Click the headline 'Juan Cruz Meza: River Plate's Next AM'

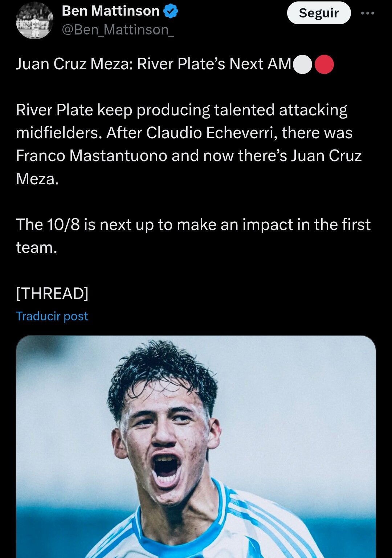click(154, 64)
